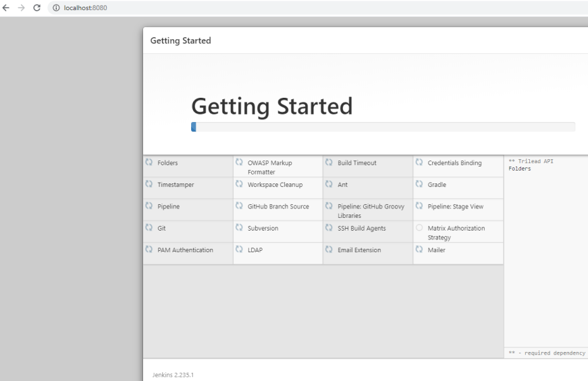Click the spinner icon next to Folders

coord(149,163)
